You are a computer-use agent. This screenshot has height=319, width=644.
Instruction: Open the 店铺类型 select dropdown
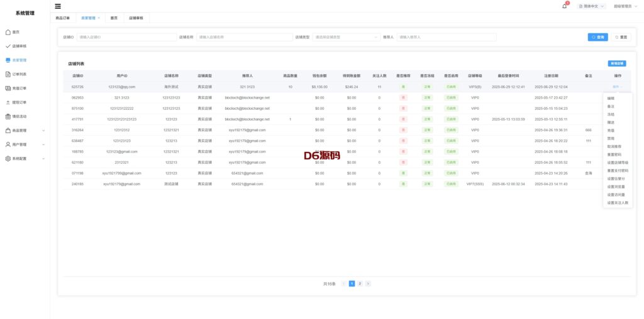(x=347, y=37)
